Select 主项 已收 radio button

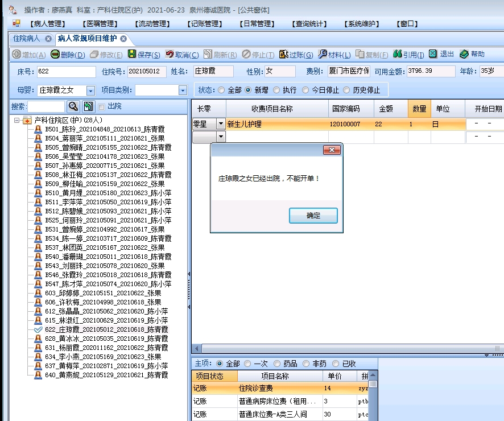click(336, 364)
